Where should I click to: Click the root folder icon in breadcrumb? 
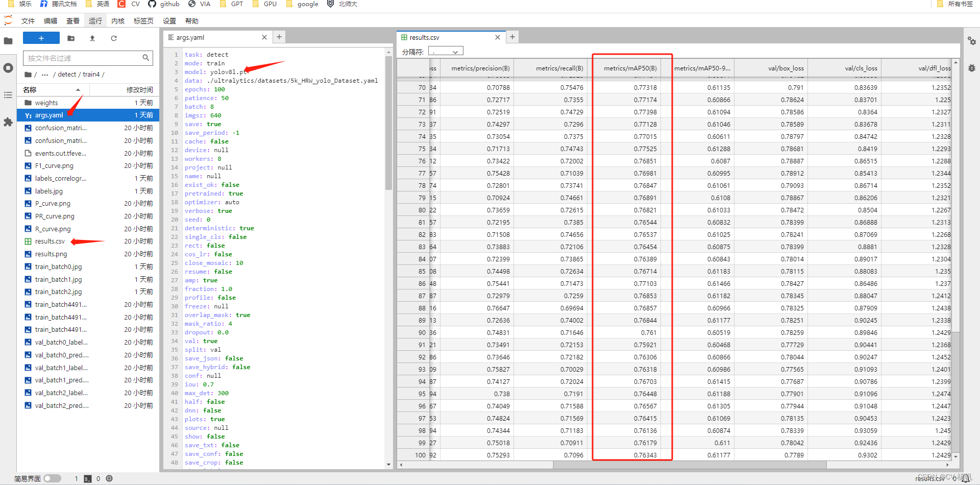(x=28, y=75)
